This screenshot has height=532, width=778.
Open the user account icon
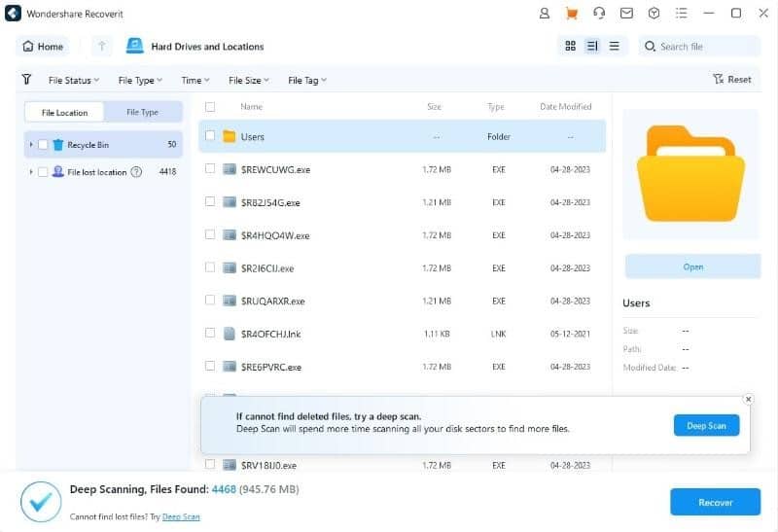(x=545, y=14)
